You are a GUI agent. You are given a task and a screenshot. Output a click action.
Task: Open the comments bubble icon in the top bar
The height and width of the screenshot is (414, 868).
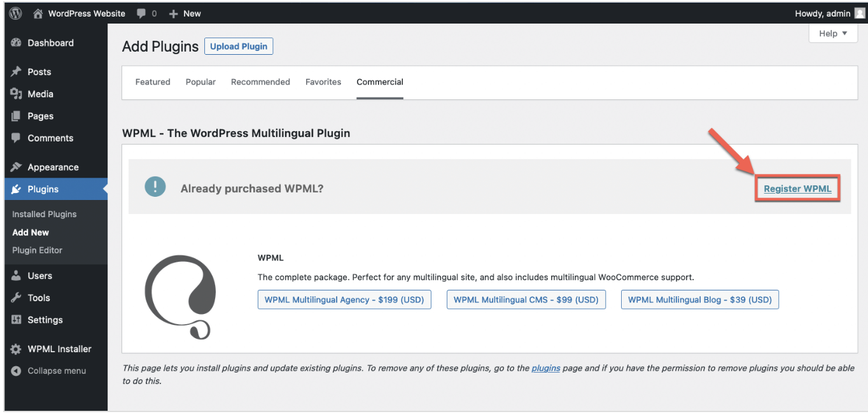(x=141, y=13)
